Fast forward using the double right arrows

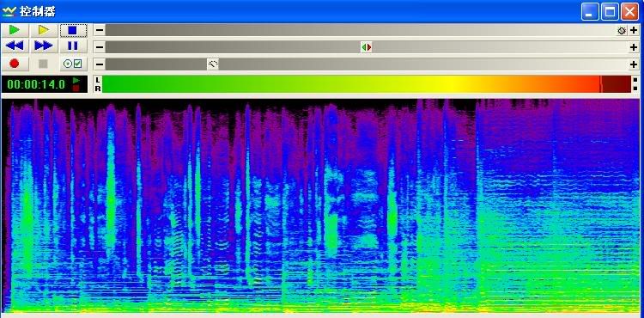coord(44,46)
